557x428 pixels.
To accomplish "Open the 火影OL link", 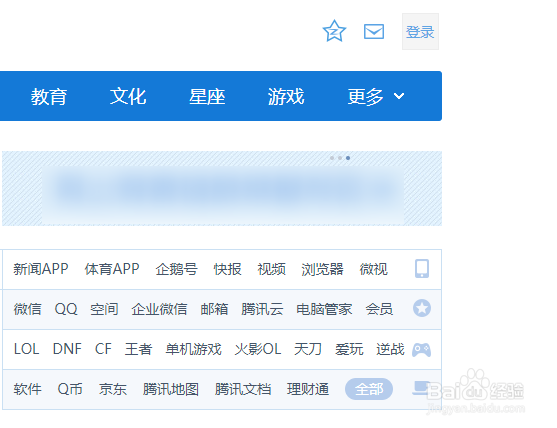I will tap(258, 349).
